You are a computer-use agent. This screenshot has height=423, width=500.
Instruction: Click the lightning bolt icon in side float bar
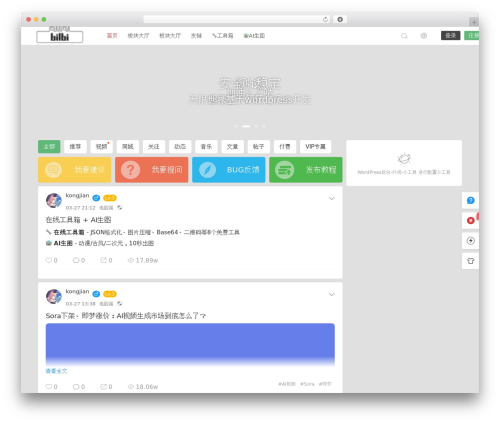[x=470, y=241]
